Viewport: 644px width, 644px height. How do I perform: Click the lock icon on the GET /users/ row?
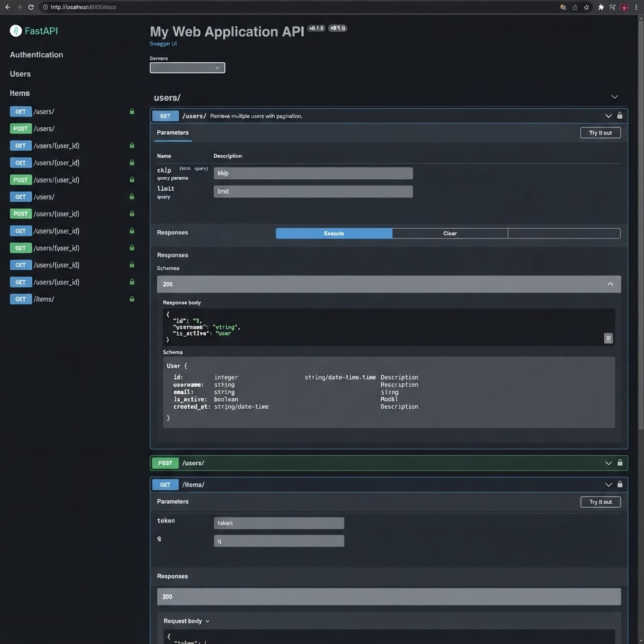(619, 116)
